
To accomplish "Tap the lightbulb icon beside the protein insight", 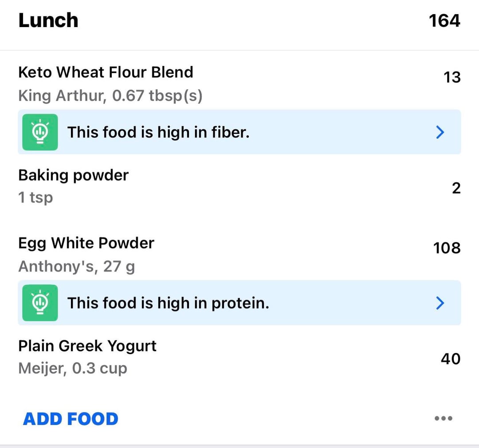I will (x=40, y=303).
